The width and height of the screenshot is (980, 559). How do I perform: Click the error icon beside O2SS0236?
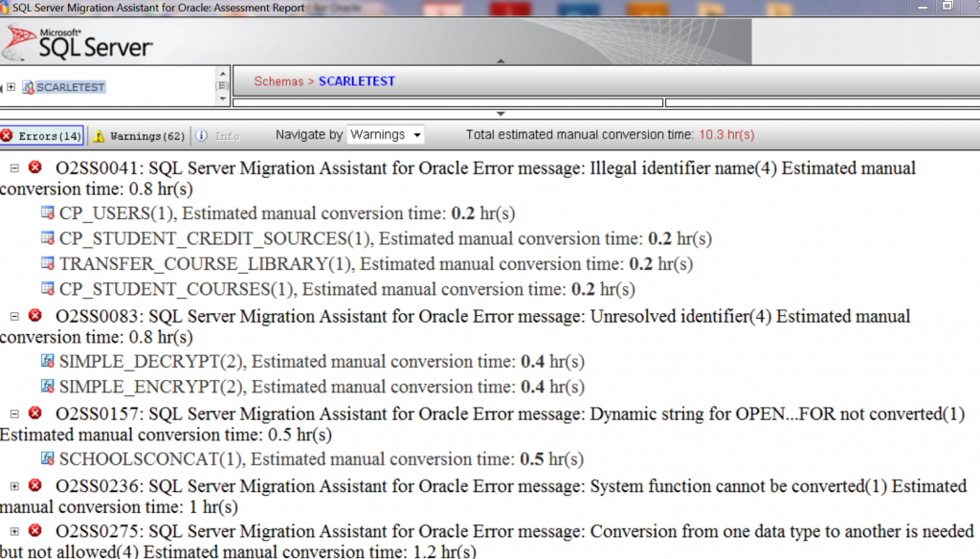[35, 486]
